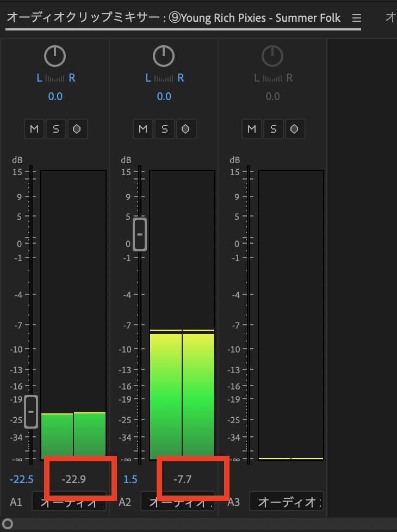Click the A2 track name field
Image resolution: width=397 pixels, height=532 pixels.
point(177,502)
